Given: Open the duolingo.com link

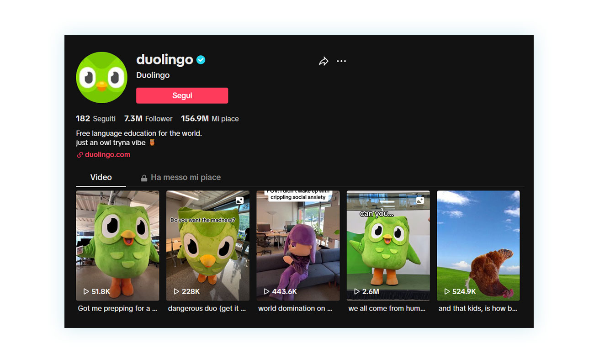Looking at the screenshot, I should click(x=107, y=155).
